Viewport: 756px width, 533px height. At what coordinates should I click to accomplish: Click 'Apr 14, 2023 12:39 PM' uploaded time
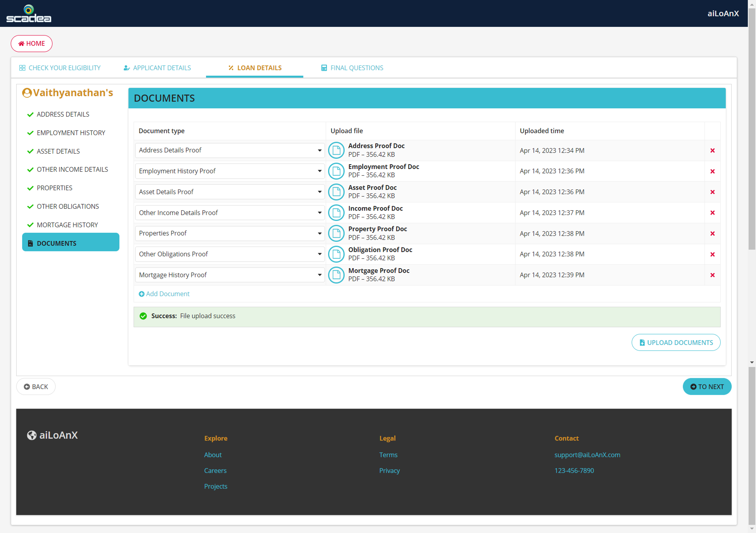coord(552,275)
